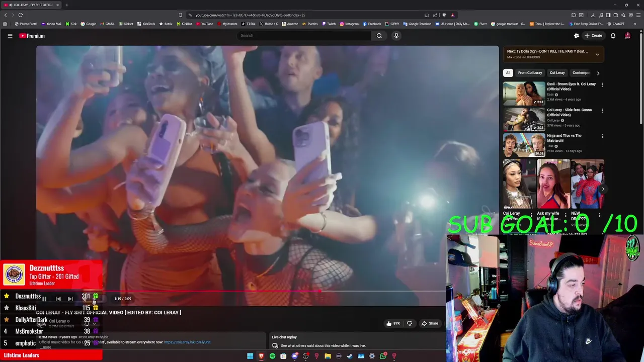Open a new browser tab
The image size is (644, 362).
click(66, 5)
